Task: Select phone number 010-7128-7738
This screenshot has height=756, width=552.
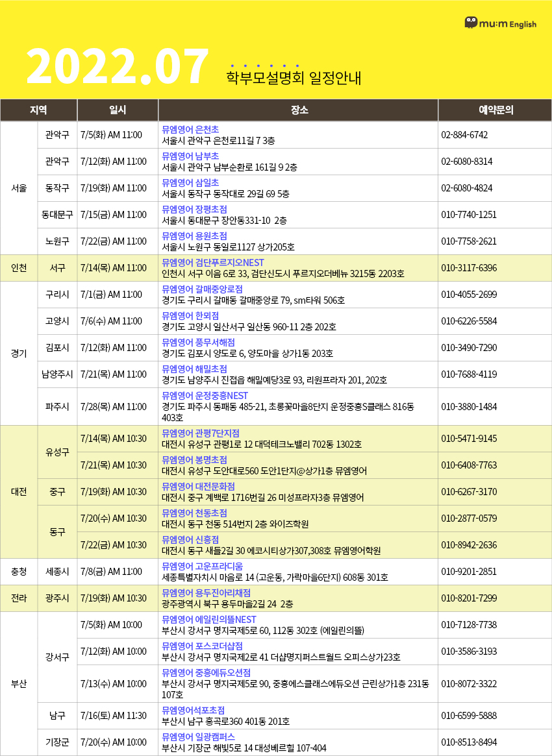Action: click(x=468, y=625)
